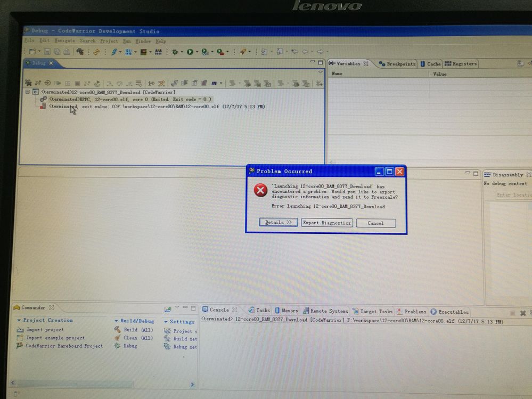The image size is (532, 399).
Task: Toggle Instruction Stepping Mode in Debug toolbar
Action: tap(151, 84)
